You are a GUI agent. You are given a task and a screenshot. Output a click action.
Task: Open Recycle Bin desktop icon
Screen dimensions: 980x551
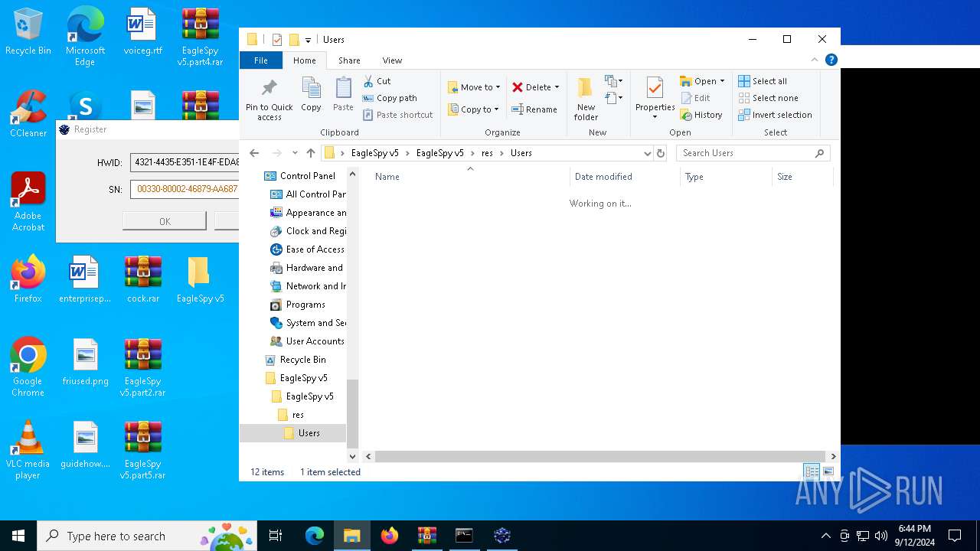(x=28, y=32)
